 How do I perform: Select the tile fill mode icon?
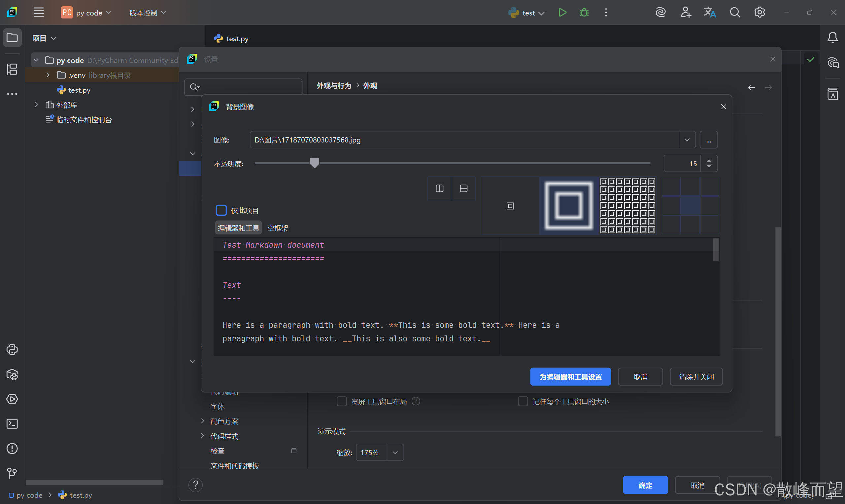pos(627,205)
